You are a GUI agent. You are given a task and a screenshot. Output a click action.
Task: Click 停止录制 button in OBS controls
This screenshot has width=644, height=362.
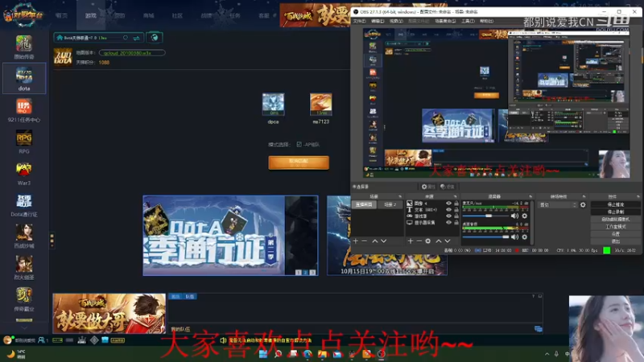click(x=615, y=212)
